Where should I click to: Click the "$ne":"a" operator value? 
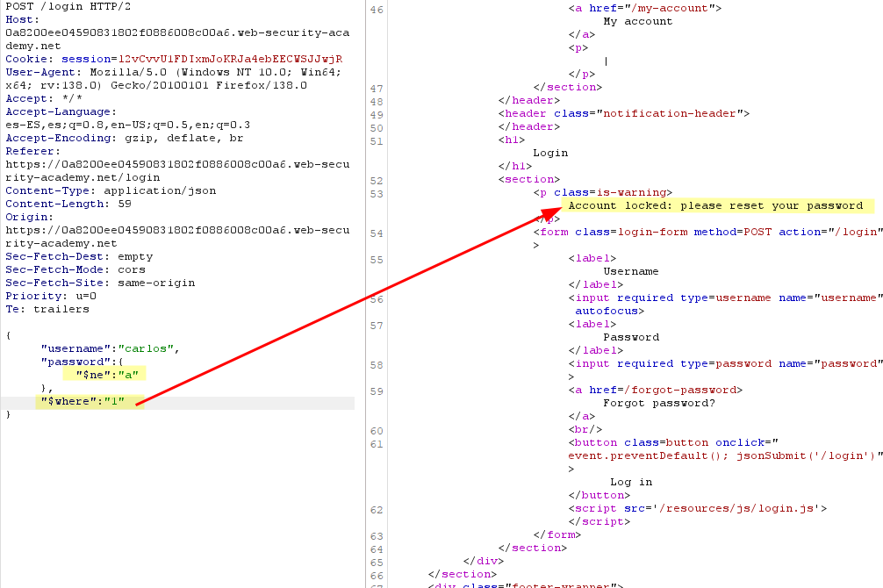click(107, 375)
